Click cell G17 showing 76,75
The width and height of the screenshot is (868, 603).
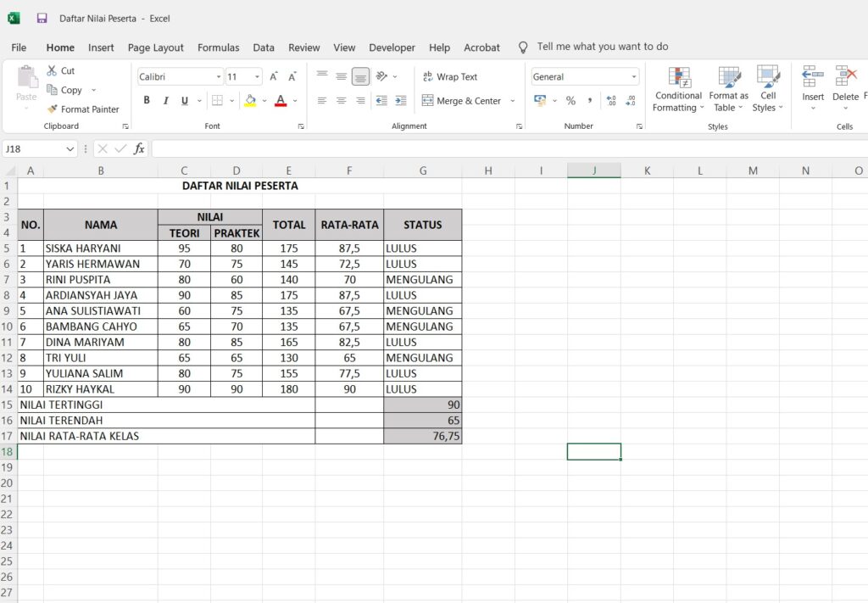[x=422, y=436]
